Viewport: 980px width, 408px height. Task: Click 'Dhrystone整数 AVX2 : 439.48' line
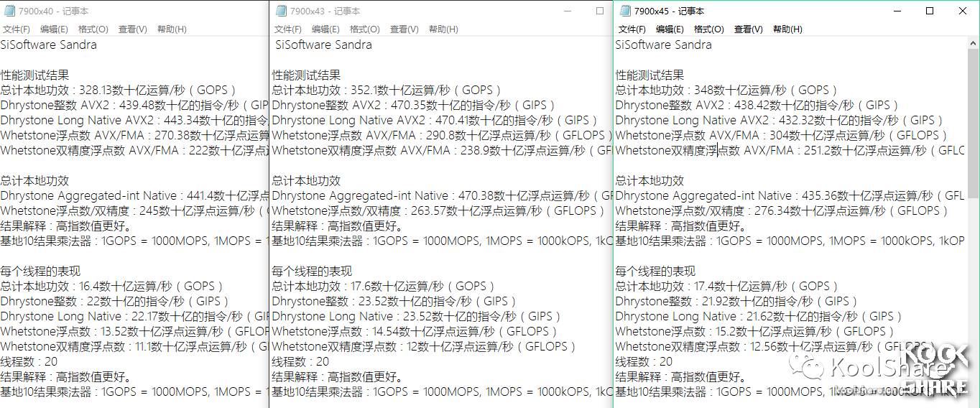click(134, 105)
